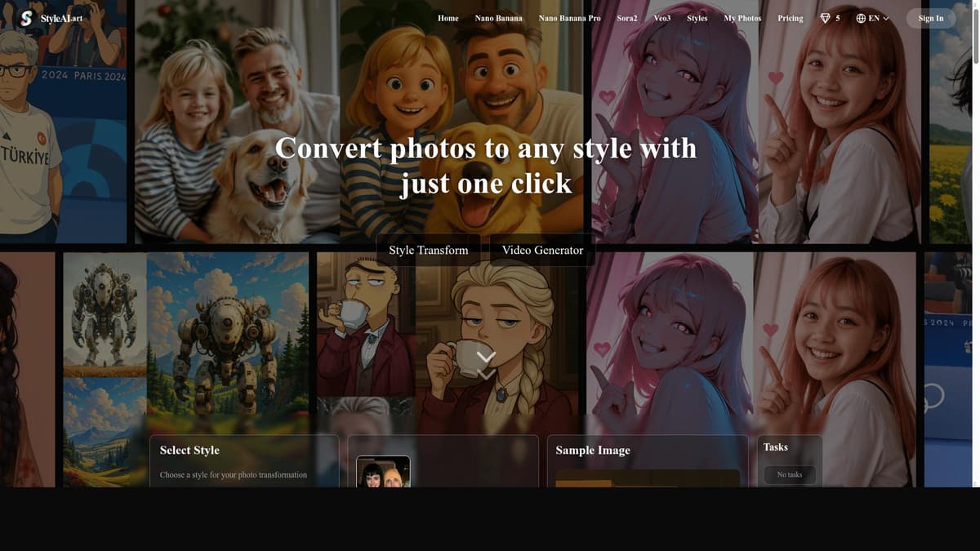980x551 pixels.
Task: Click the StyleAIart logo icon
Action: tap(24, 17)
